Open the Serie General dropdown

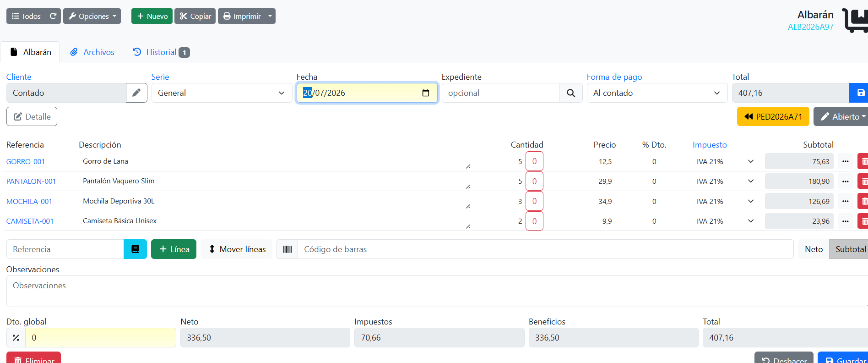[x=222, y=93]
